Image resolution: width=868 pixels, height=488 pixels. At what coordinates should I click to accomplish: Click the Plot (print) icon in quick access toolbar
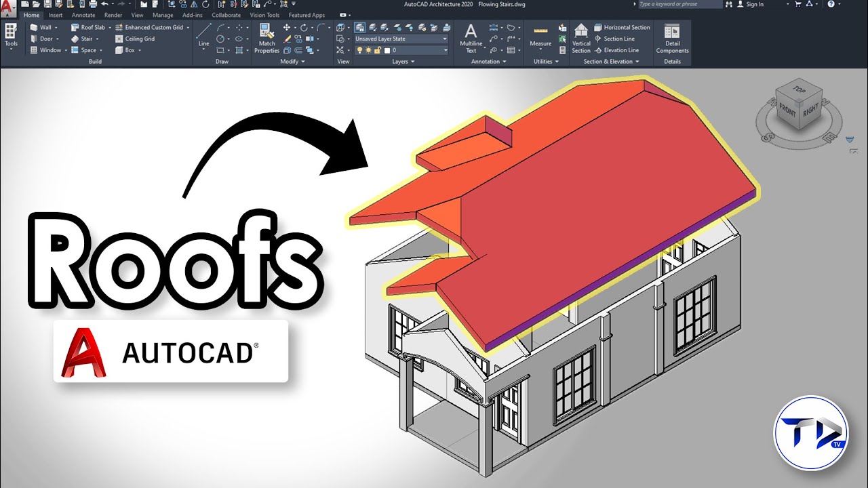pyautogui.click(x=93, y=4)
